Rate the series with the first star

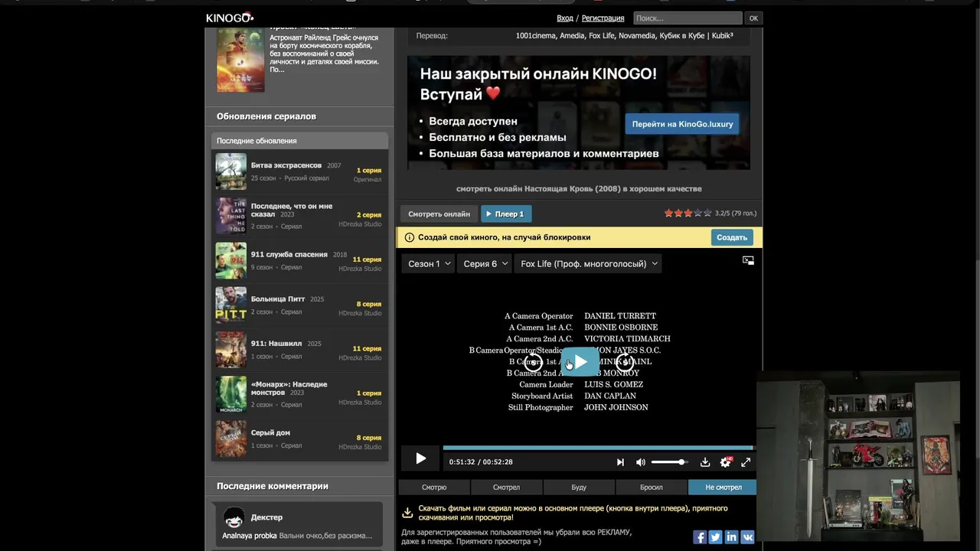point(668,214)
